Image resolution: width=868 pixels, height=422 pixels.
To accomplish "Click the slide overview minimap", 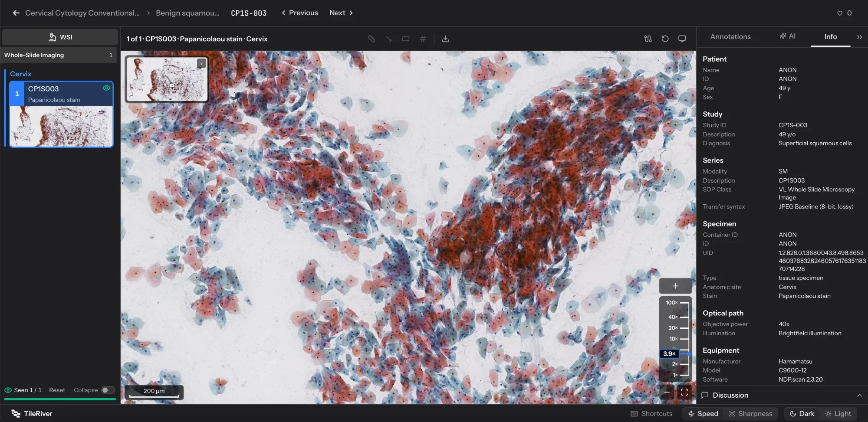I will (x=167, y=79).
